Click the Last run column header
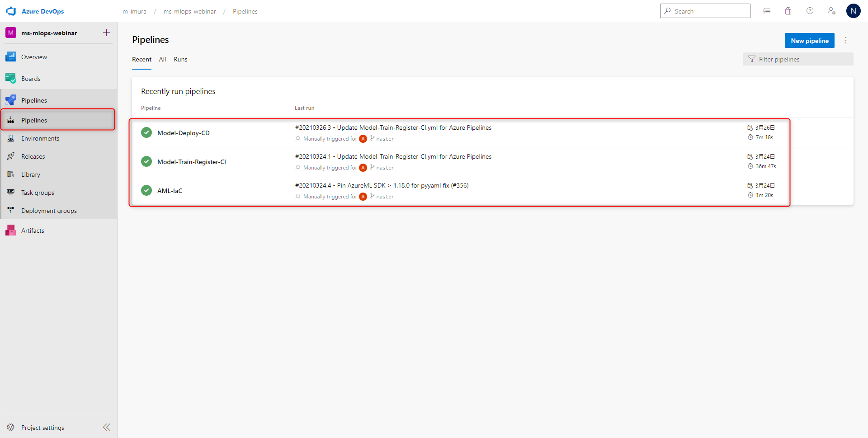The height and width of the screenshot is (438, 868). (304, 108)
